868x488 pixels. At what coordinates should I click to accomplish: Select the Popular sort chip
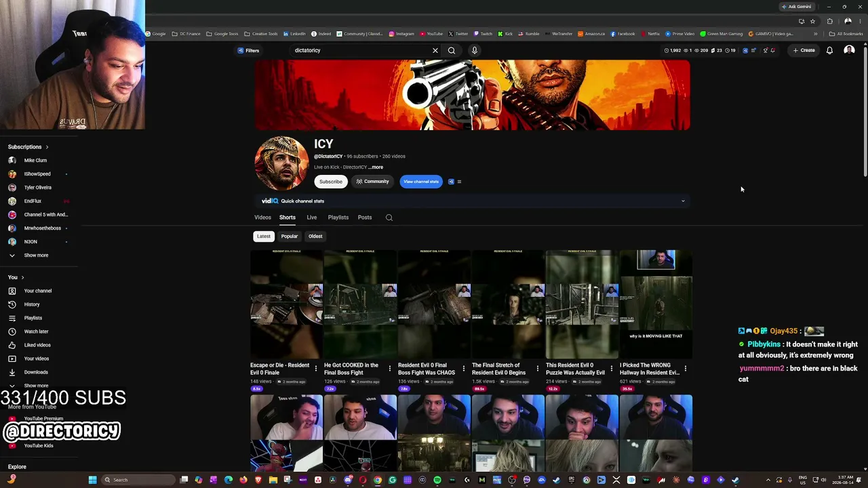pos(290,237)
